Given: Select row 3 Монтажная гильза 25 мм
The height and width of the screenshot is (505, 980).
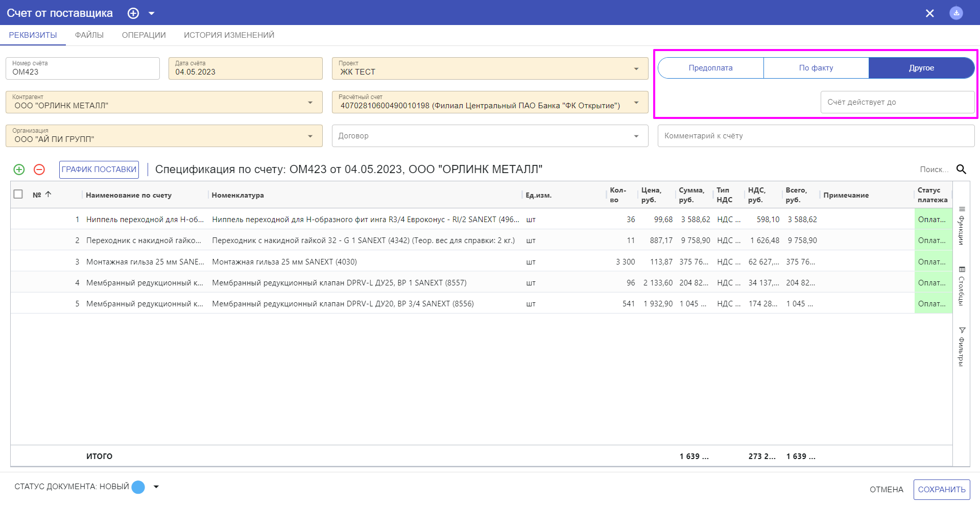Looking at the screenshot, I should 145,262.
